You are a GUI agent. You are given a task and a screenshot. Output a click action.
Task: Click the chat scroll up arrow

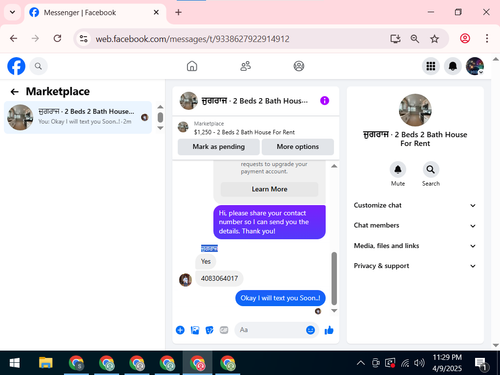(334, 166)
